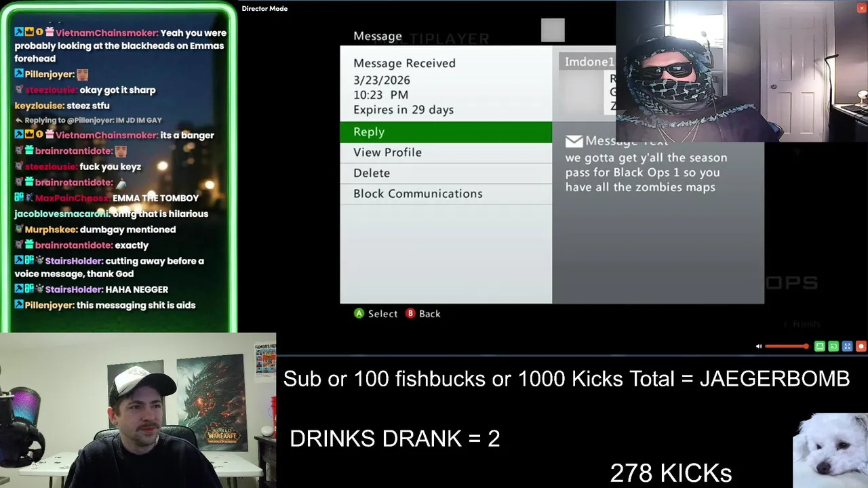Click the 'Message Received' heading text

tap(404, 63)
